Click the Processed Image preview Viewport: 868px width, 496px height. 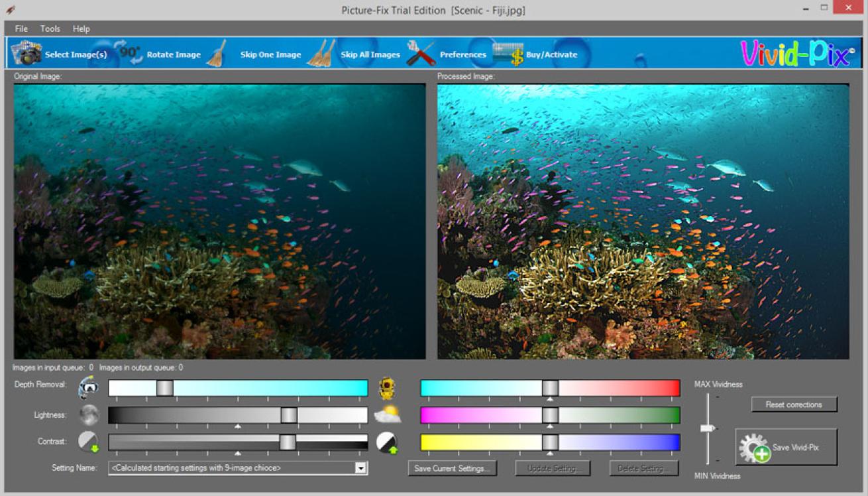[x=643, y=221]
